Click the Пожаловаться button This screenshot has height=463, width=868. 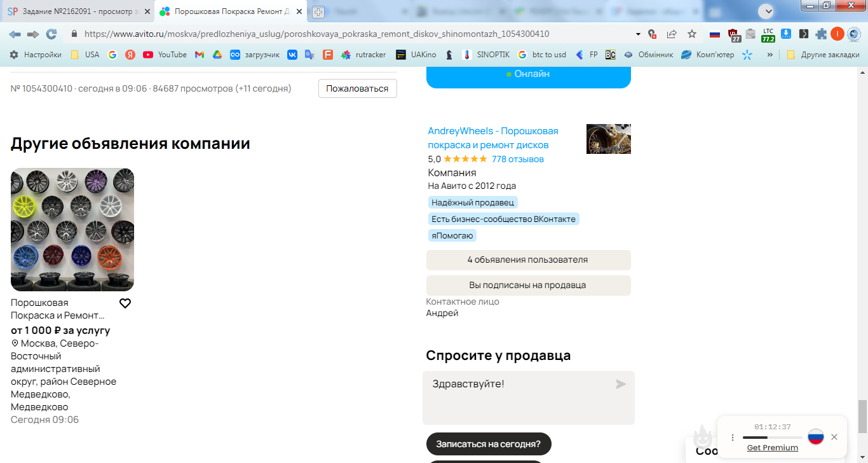point(357,88)
